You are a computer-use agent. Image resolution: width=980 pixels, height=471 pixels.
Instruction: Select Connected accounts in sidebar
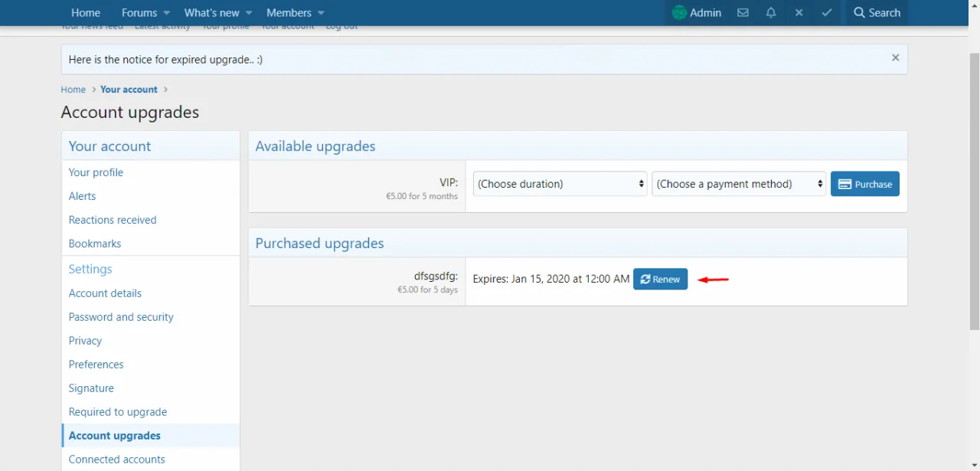(x=116, y=460)
